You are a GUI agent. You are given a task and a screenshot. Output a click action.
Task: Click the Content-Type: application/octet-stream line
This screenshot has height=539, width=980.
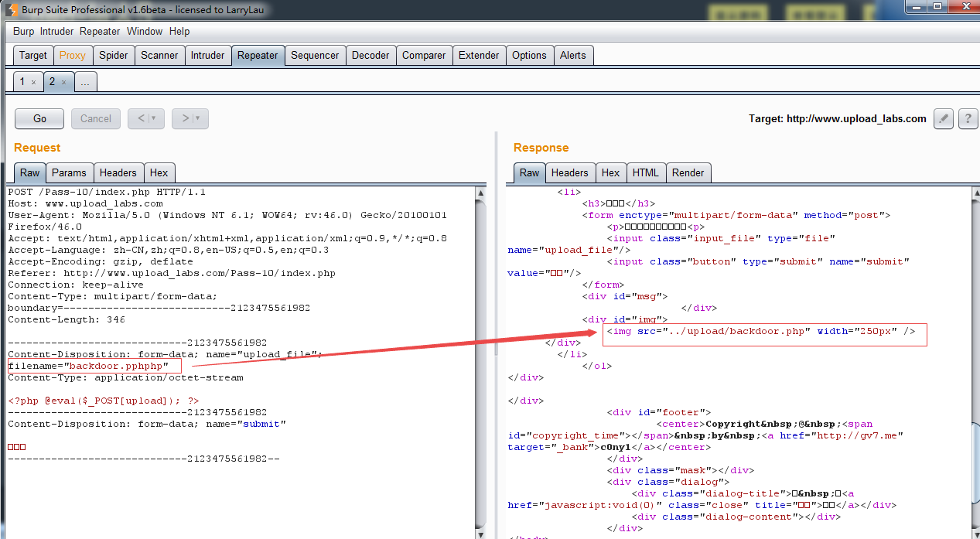[x=125, y=377]
